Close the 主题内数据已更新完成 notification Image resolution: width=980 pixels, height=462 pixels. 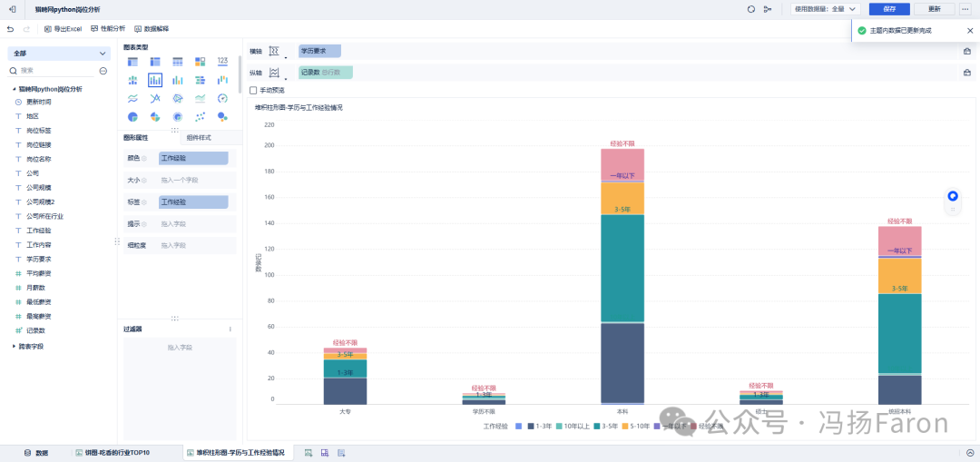[969, 30]
